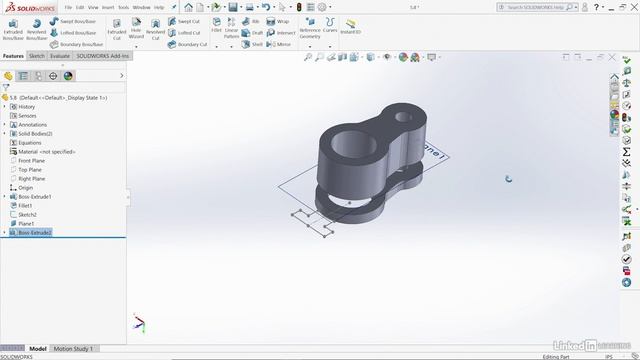Click the Zoom to Fit view icon
This screenshot has height=360, width=640.
pyautogui.click(x=308, y=57)
